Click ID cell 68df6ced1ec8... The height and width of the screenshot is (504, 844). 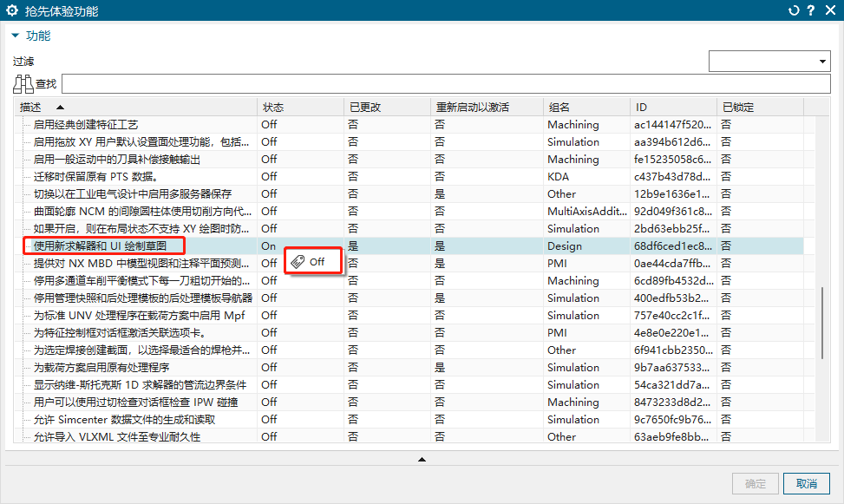point(673,246)
